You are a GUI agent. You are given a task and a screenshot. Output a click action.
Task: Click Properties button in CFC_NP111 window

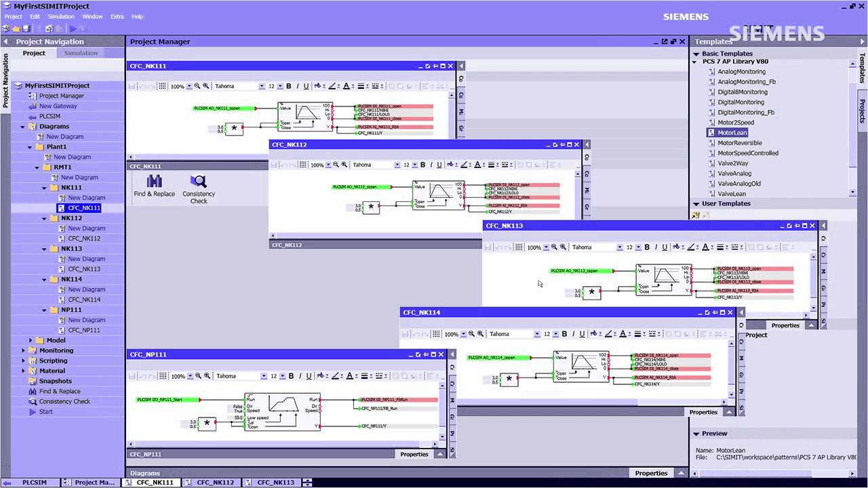pos(414,454)
